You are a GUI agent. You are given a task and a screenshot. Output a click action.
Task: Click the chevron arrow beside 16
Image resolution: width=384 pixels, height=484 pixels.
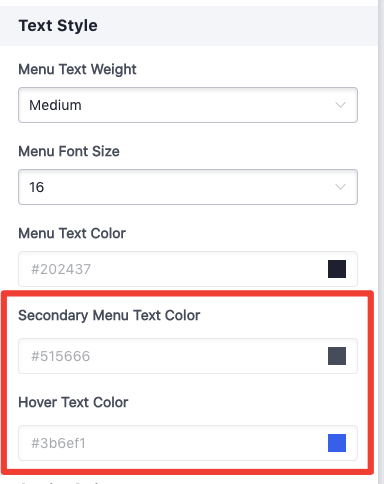tap(340, 187)
